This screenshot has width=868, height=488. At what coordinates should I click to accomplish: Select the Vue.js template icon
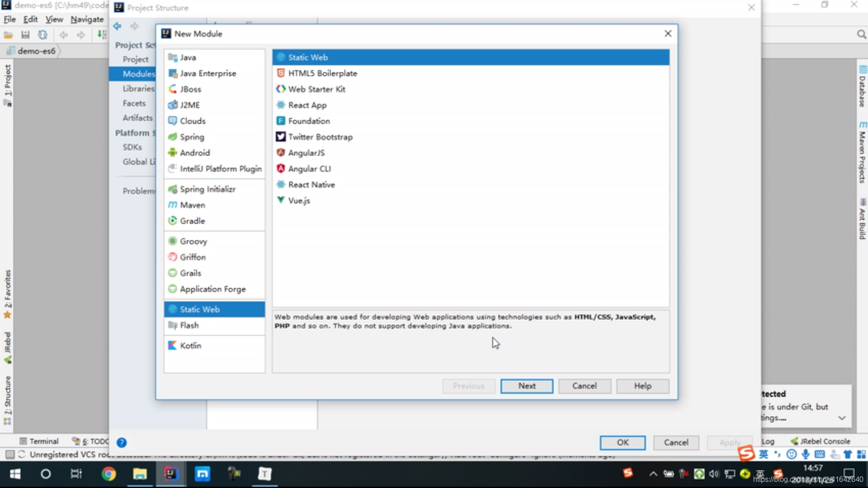(281, 200)
